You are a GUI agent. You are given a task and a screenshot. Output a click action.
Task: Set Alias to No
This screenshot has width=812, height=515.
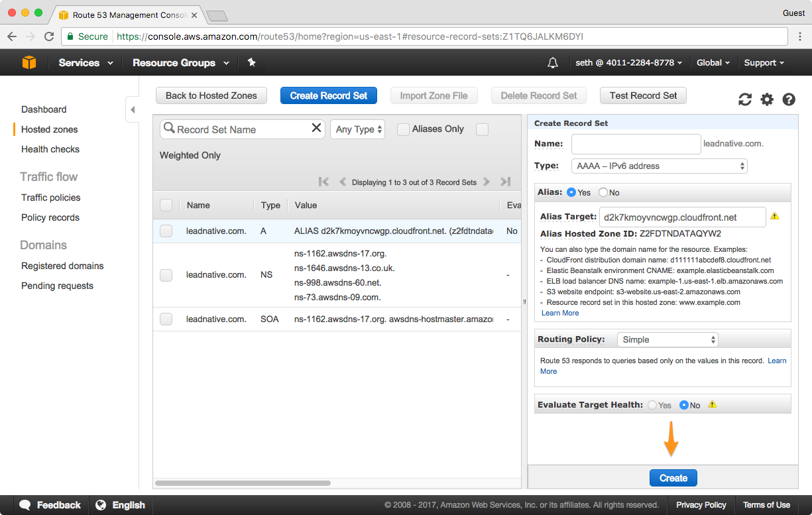point(603,193)
